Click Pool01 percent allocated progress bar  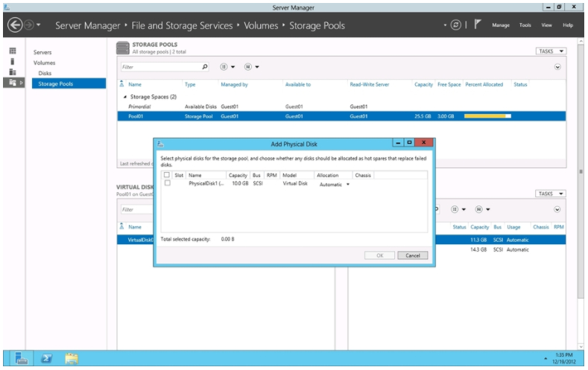487,116
